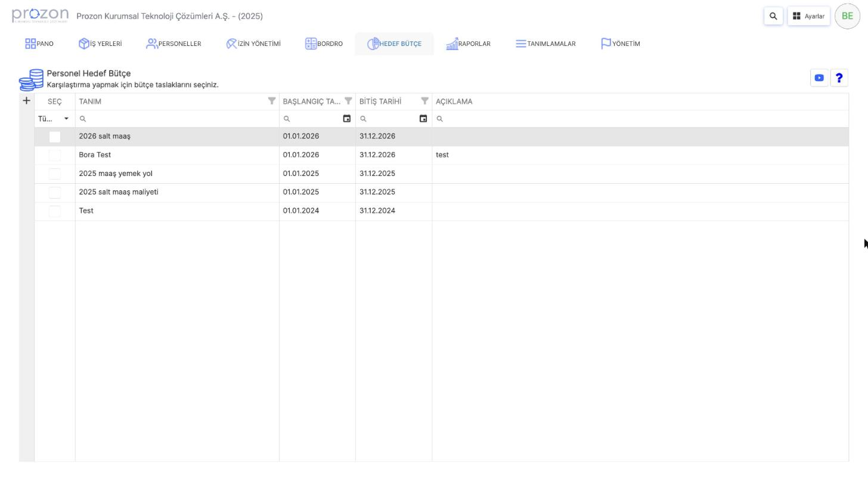Open the BE user avatar menu

(x=847, y=16)
